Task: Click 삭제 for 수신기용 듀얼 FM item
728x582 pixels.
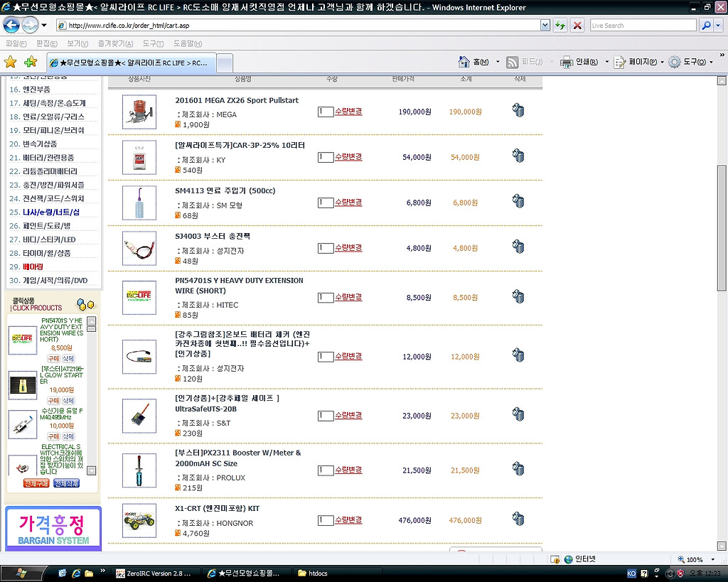Action: pos(68,436)
